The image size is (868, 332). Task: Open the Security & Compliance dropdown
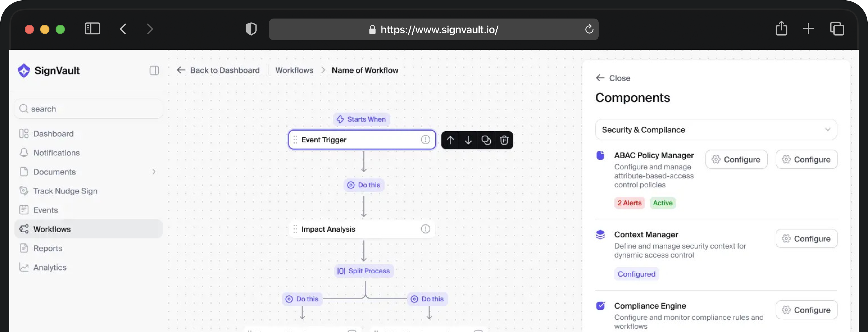coord(716,129)
